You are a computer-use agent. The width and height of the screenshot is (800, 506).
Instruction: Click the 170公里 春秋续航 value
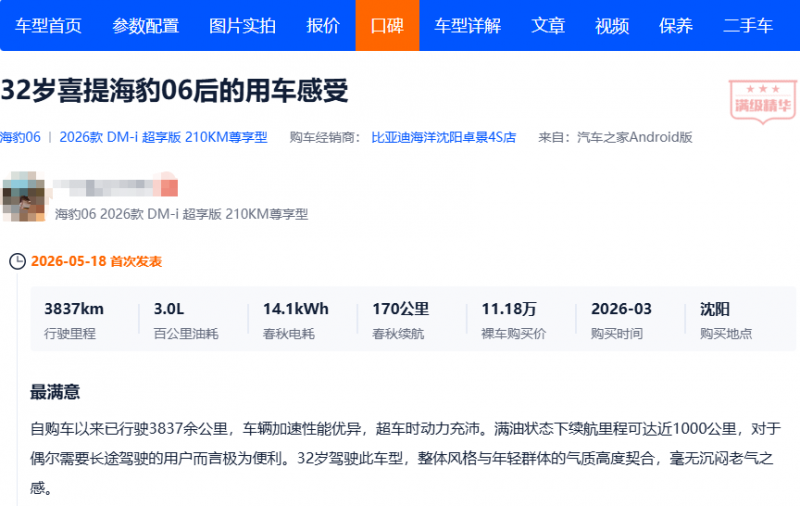[x=401, y=309]
